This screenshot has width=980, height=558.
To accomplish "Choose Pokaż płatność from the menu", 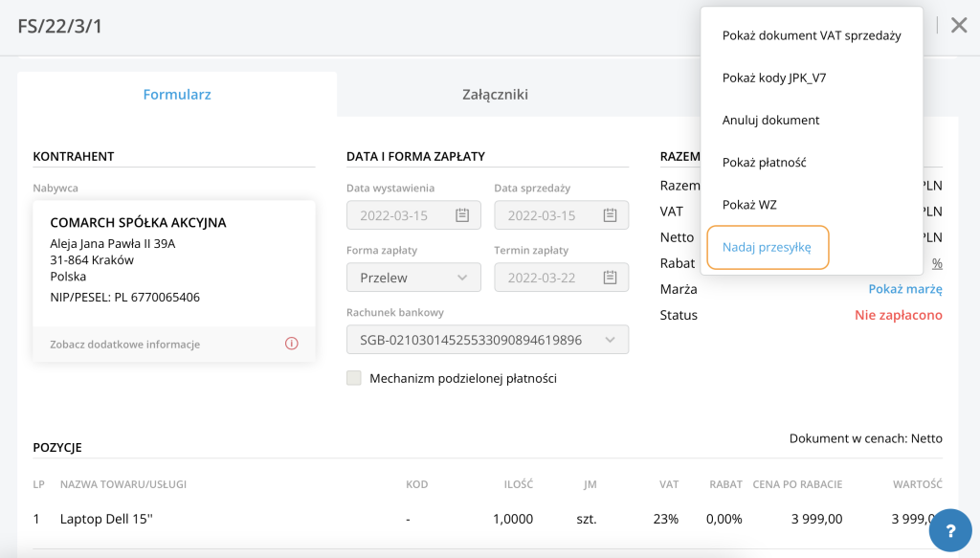I will (764, 163).
